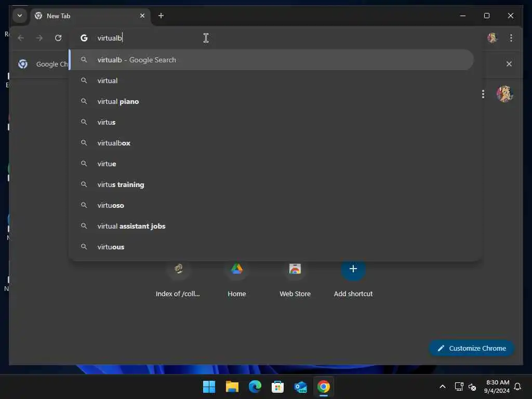This screenshot has width=532, height=399.
Task: Click the Add shortcut plus button
Action: [x=353, y=269]
